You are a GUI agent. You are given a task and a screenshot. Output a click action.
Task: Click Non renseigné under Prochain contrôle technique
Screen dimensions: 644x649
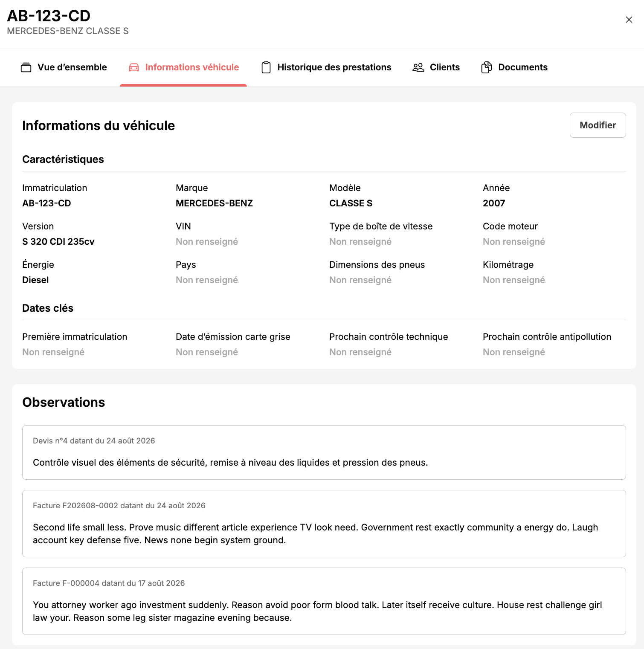pyautogui.click(x=360, y=352)
